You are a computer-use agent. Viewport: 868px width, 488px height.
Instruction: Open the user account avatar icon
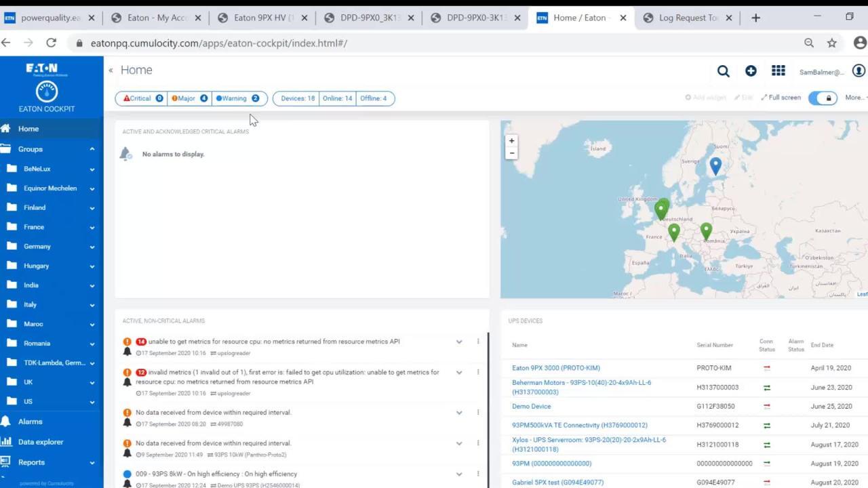[x=859, y=70]
